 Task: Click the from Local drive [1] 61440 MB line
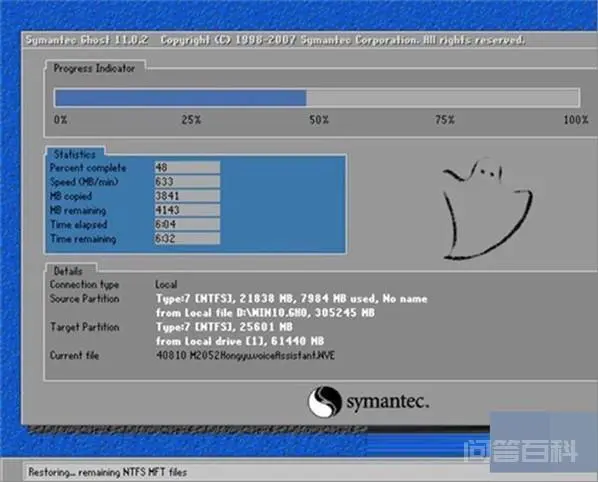coord(240,341)
